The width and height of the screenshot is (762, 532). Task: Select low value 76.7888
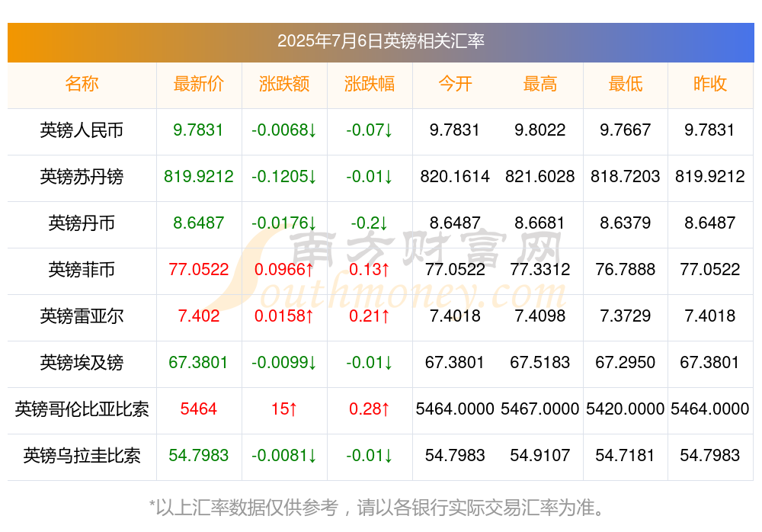pos(626,269)
